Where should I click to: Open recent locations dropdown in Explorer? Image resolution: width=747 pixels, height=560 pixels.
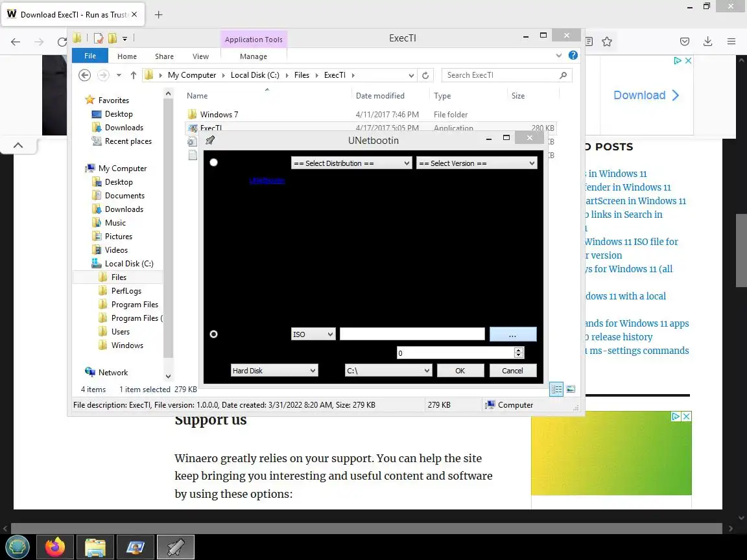click(119, 75)
